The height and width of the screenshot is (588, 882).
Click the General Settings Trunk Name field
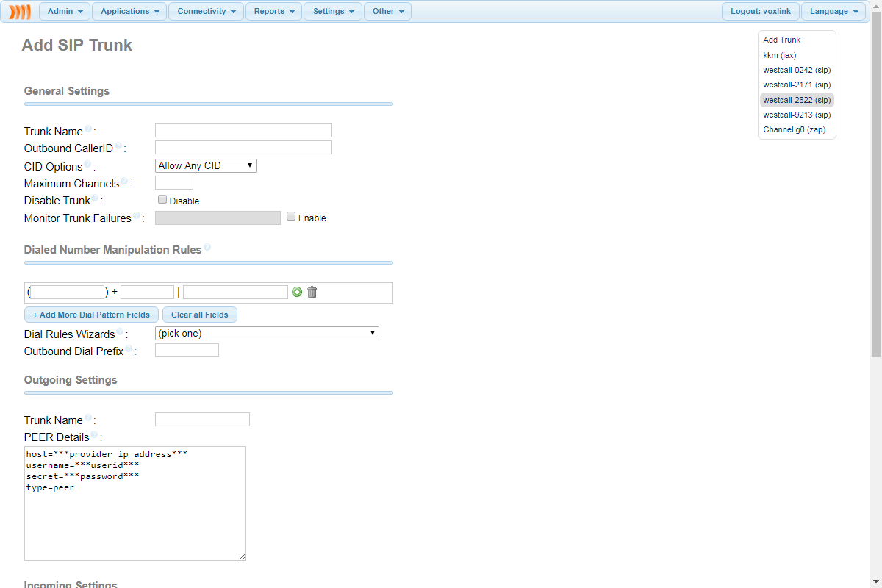pyautogui.click(x=243, y=131)
